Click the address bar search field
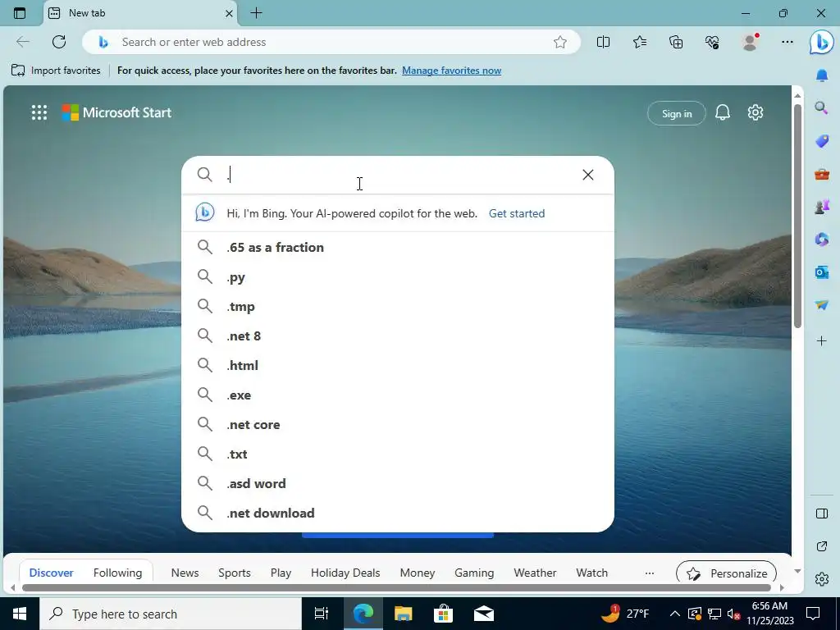 [x=332, y=42]
